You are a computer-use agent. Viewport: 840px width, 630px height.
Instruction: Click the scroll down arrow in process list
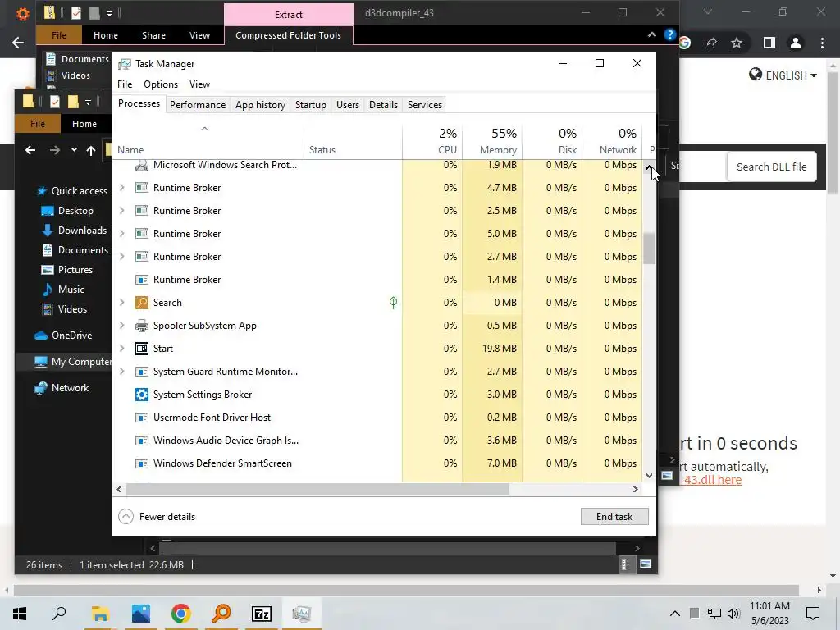(650, 475)
